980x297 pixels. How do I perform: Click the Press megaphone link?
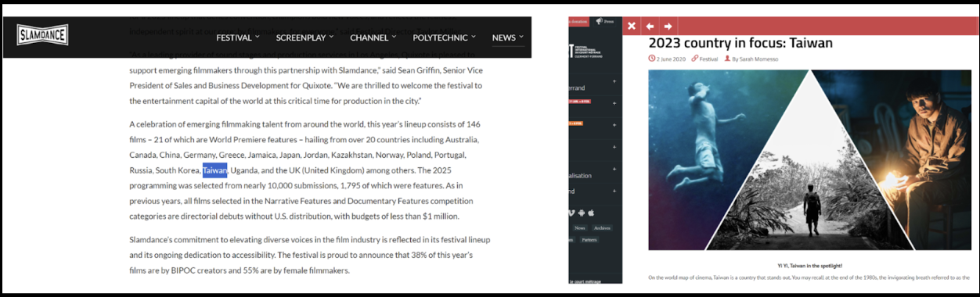(605, 21)
